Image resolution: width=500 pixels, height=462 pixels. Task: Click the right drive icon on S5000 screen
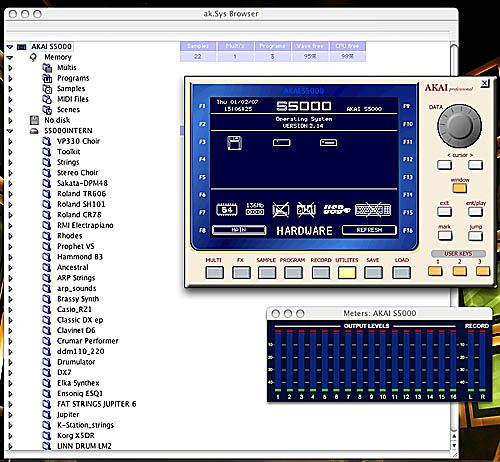[328, 143]
